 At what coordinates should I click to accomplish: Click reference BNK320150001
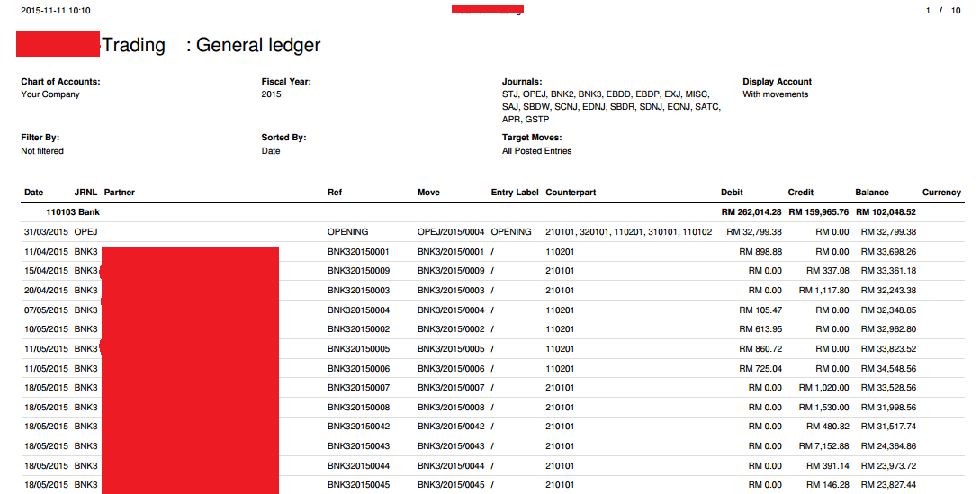pos(358,252)
